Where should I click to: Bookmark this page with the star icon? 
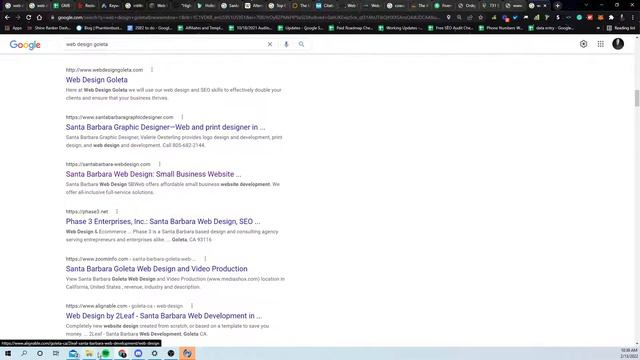click(480, 18)
